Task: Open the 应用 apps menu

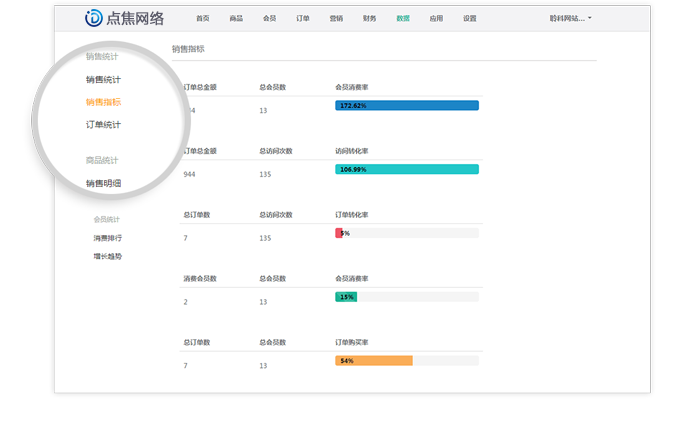Action: pyautogui.click(x=436, y=19)
